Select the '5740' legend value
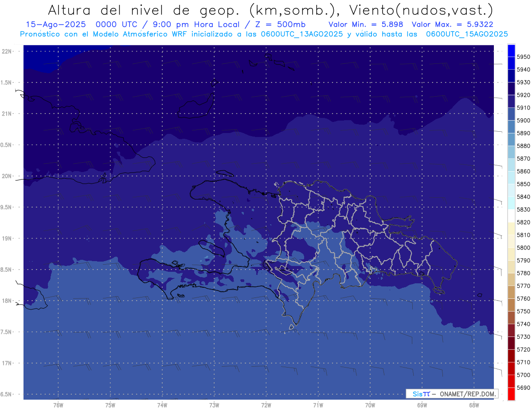This screenshot has width=532, height=411. pos(524,324)
